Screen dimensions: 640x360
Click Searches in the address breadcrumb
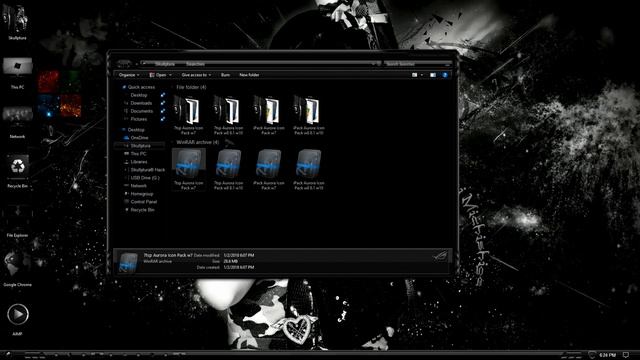click(x=195, y=64)
